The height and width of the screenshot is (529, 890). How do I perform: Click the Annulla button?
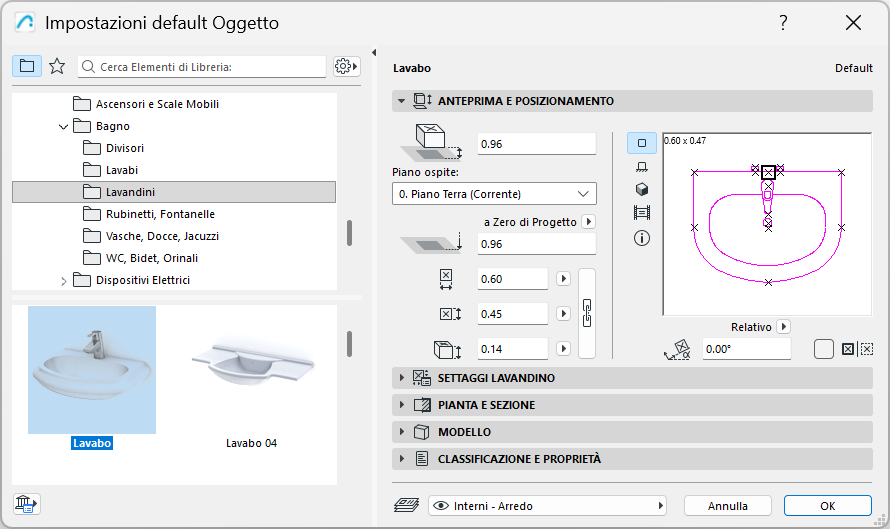pyautogui.click(x=727, y=506)
